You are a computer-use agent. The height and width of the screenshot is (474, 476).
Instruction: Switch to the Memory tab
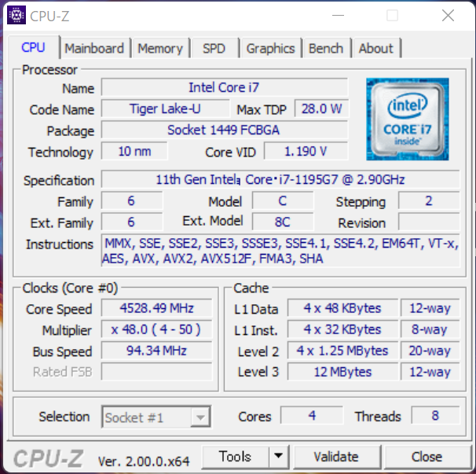[160, 48]
